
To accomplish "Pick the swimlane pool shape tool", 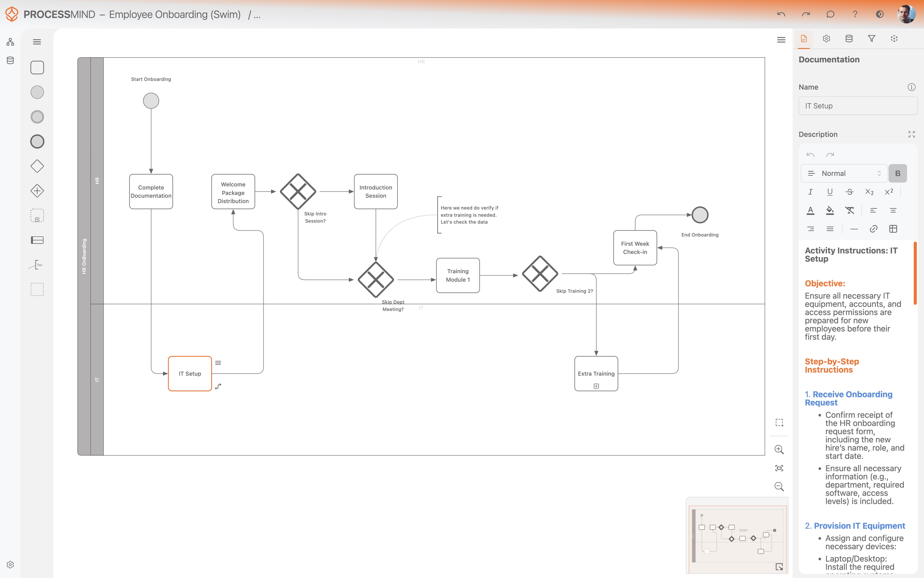I will pos(37,240).
